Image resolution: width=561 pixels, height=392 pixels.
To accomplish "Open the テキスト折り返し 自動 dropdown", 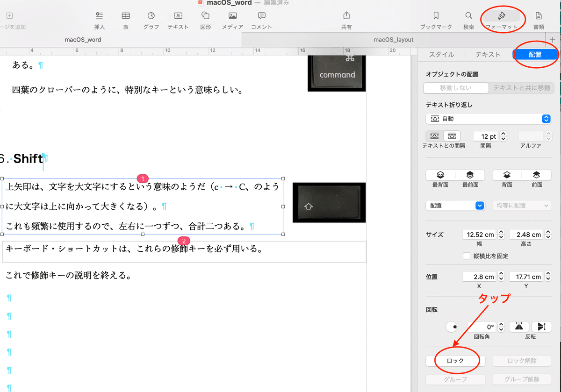I will click(489, 119).
